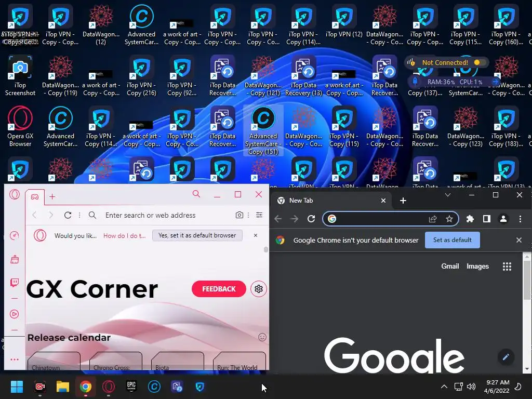Image resolution: width=532 pixels, height=399 pixels.
Task: Open DataWagon - Copy (119) shortcut
Action: coord(60,76)
